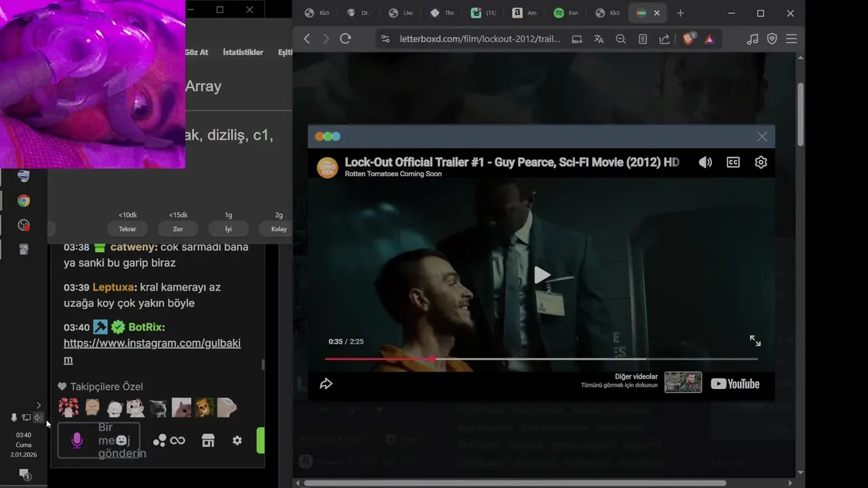
Task: Open YouTube player settings gear
Action: [761, 162]
